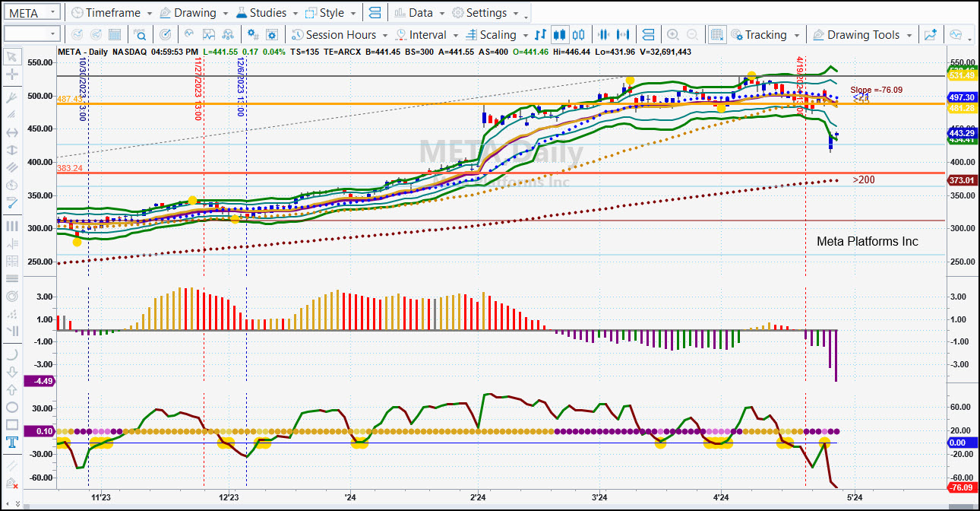The height and width of the screenshot is (511, 980).
Task: Click the 11/27/2023 vertical marker label
Action: (198, 88)
